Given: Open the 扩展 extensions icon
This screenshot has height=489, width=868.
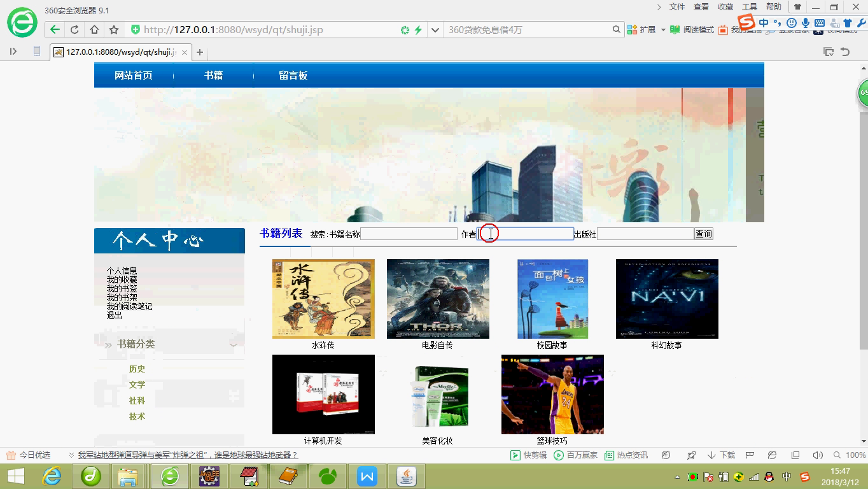Looking at the screenshot, I should [641, 29].
